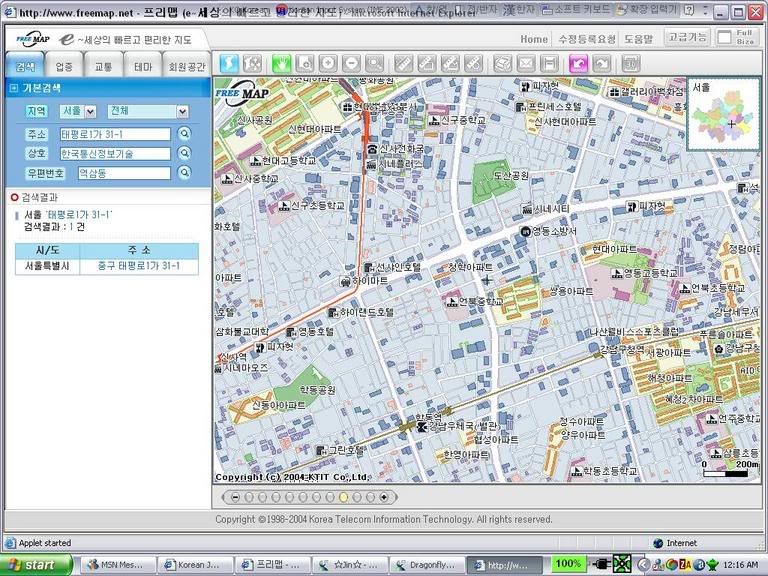
Task: Click the zoom in plus toolbar icon
Action: tap(328, 63)
